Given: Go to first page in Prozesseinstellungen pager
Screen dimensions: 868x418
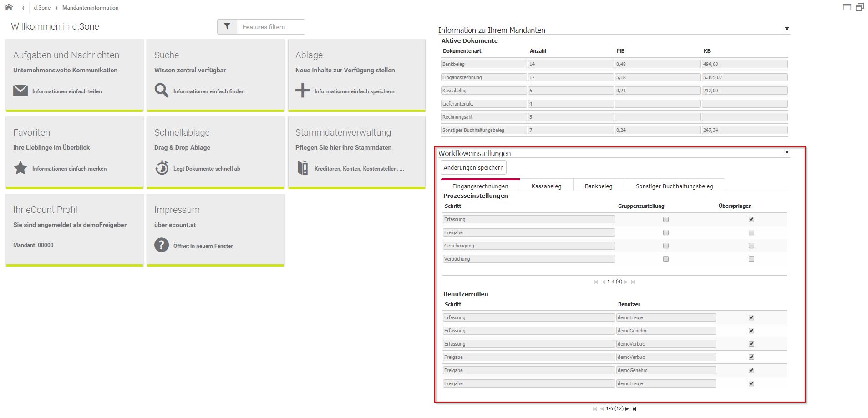Looking at the screenshot, I should pos(596,282).
